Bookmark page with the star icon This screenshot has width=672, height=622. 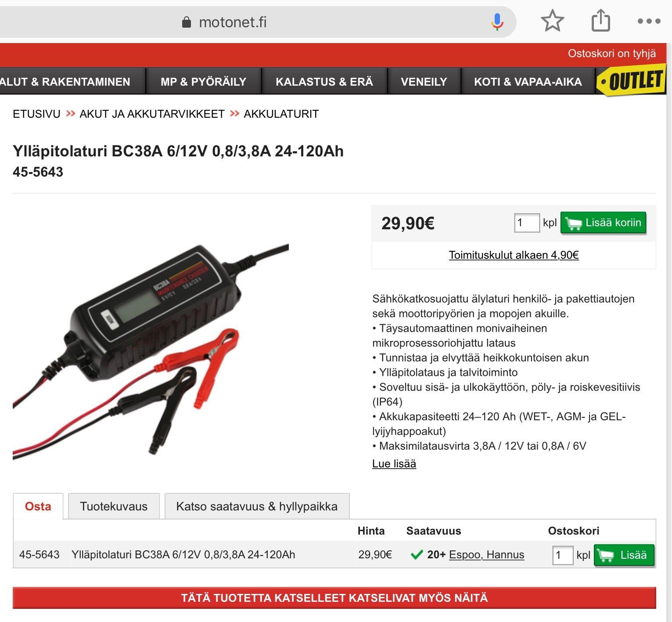(x=552, y=21)
